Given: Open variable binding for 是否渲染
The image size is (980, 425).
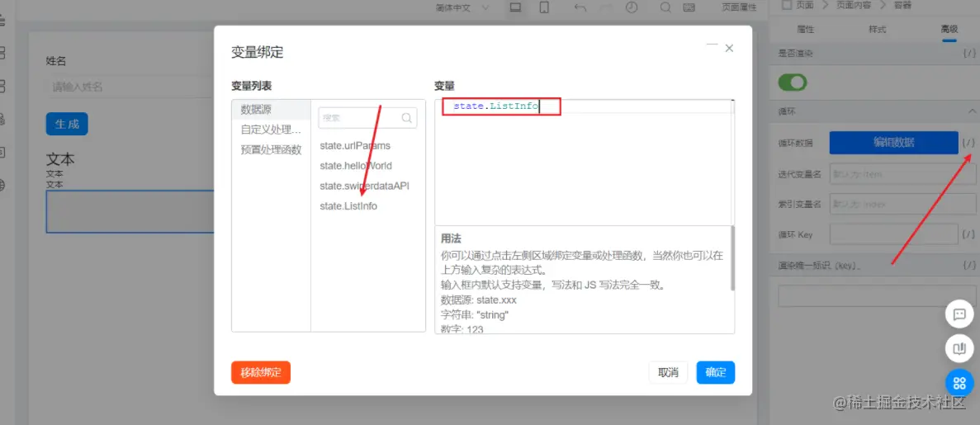Looking at the screenshot, I should pyautogui.click(x=968, y=54).
